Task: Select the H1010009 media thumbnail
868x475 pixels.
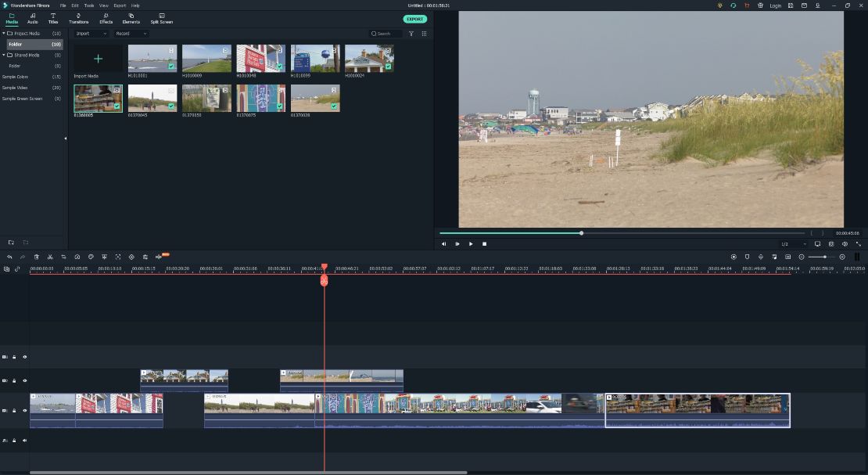Action: pos(206,59)
